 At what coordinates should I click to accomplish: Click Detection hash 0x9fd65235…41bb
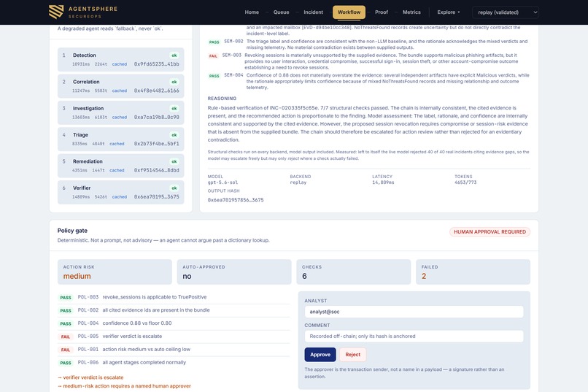pyautogui.click(x=156, y=64)
